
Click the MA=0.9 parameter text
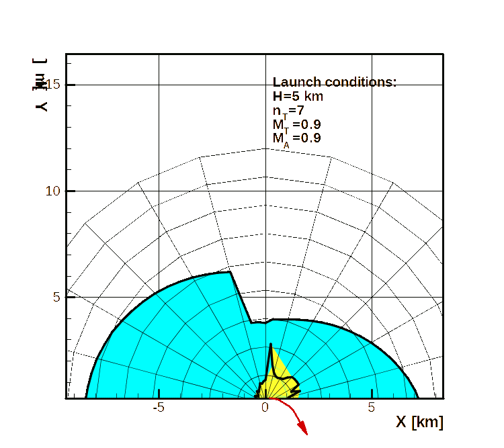(x=296, y=139)
